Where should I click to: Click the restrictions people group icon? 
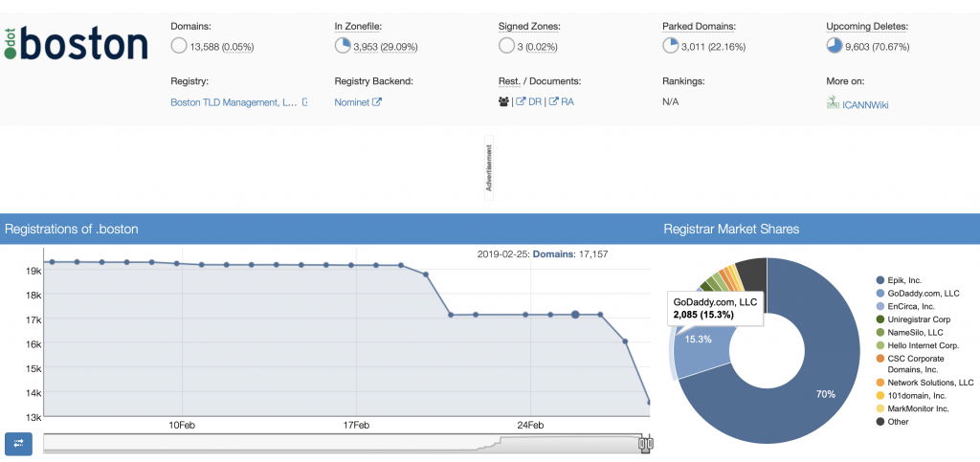503,101
